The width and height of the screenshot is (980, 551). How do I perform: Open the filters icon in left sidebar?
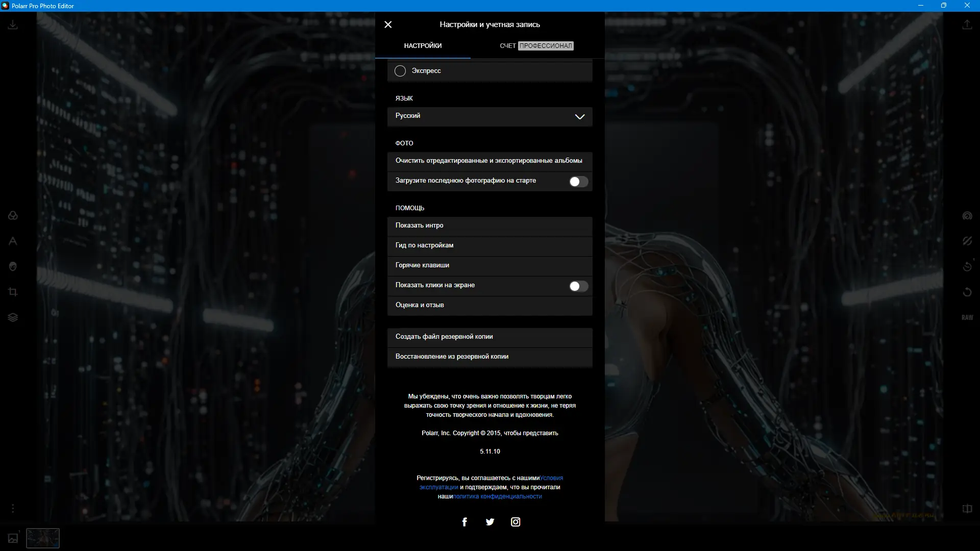13,216
